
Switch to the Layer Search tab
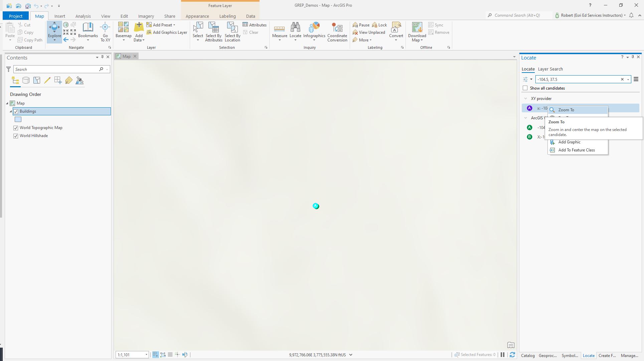(x=550, y=69)
